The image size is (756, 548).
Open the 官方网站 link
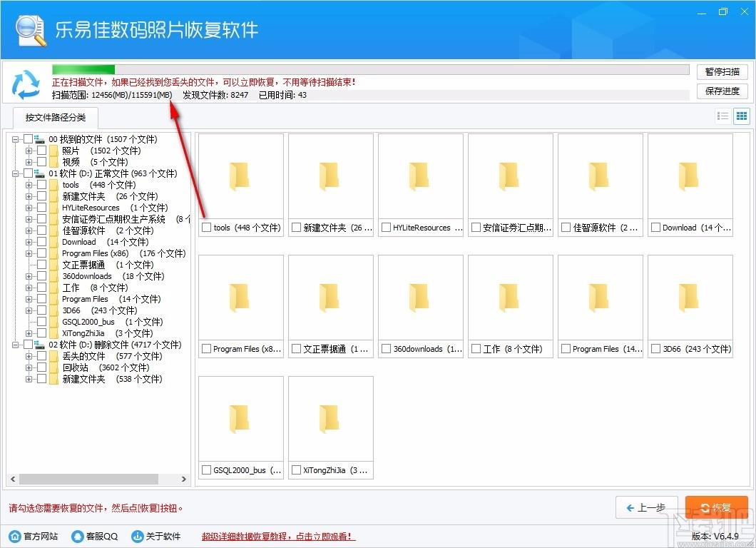pyautogui.click(x=41, y=537)
